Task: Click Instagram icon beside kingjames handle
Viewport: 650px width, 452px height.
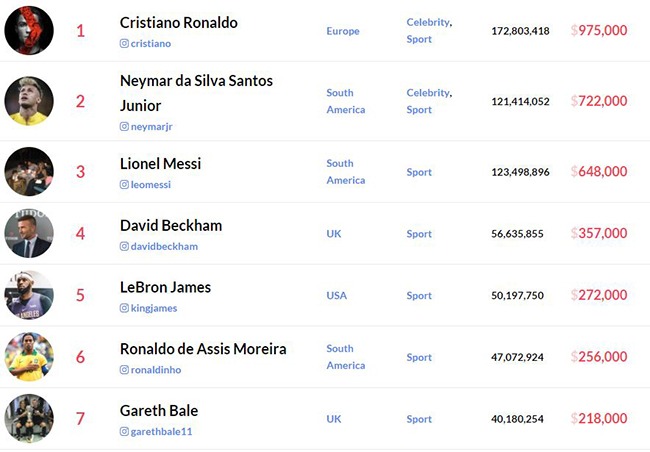Action: pos(124,308)
